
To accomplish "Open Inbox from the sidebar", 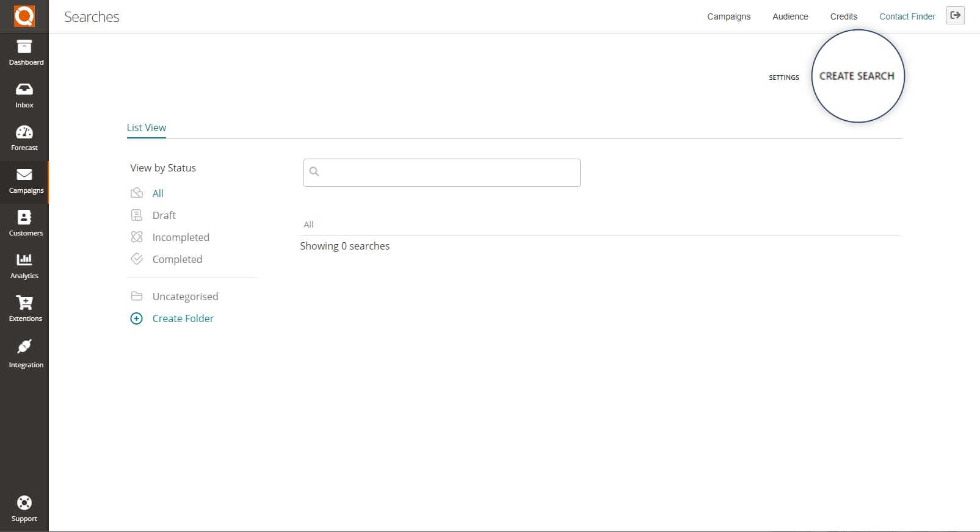I will tap(24, 96).
